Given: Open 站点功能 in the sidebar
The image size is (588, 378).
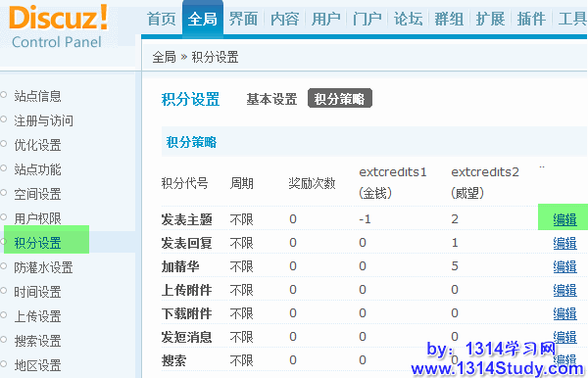Looking at the screenshot, I should (37, 169).
